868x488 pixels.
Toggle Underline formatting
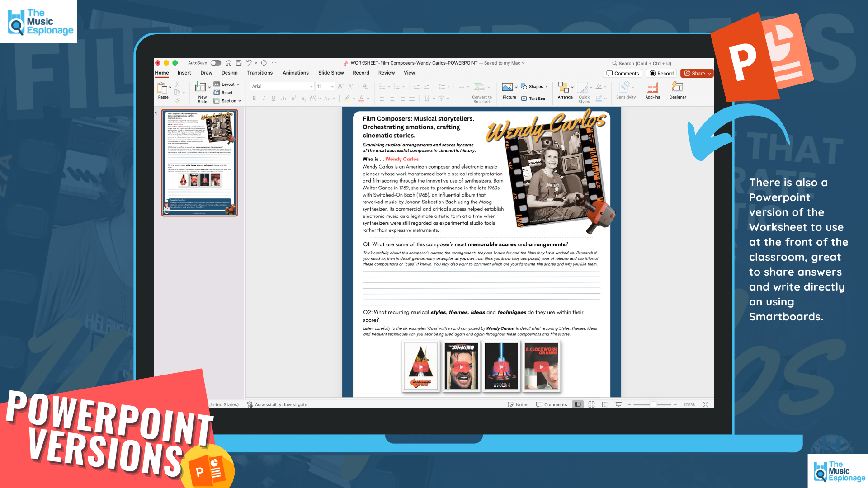[x=274, y=99]
